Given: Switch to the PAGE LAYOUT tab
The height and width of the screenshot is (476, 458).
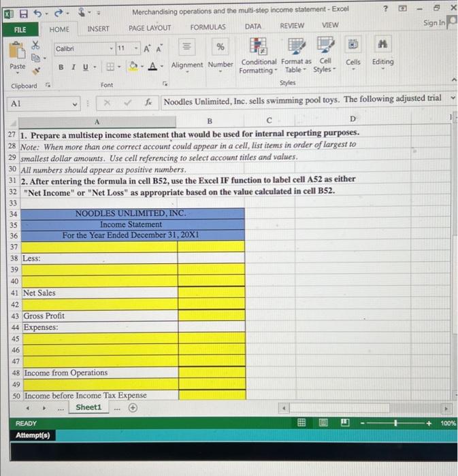Looking at the screenshot, I should pos(150,28).
